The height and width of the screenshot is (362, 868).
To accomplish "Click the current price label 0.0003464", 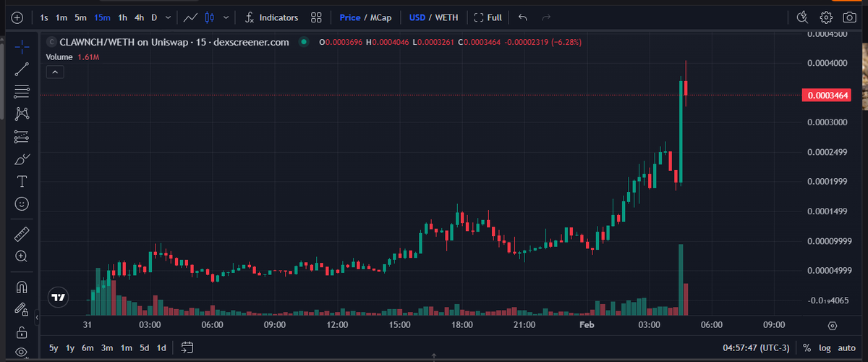I will 826,95.
